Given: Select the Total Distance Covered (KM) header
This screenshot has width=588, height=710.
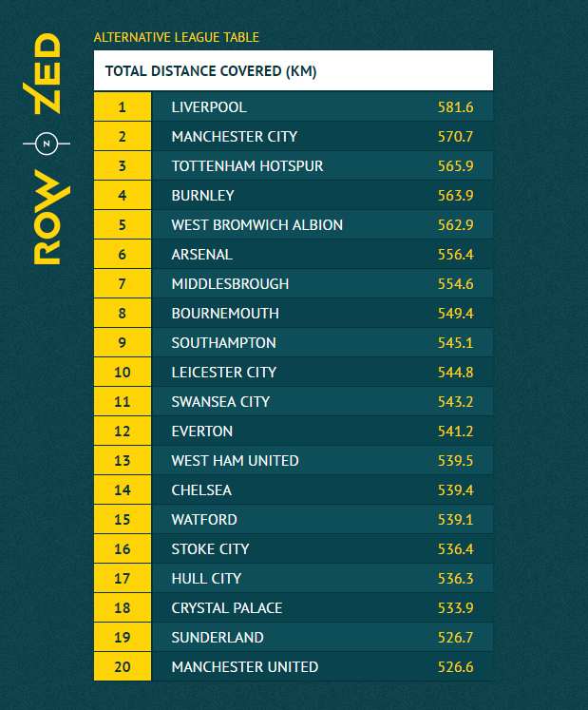Looking at the screenshot, I should 211,71.
